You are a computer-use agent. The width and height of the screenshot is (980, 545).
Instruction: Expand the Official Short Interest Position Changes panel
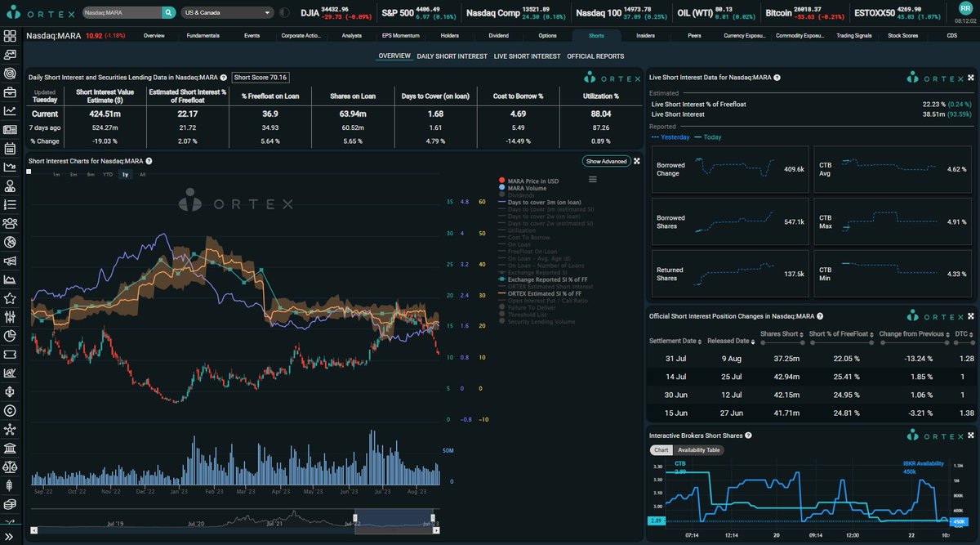pos(971,316)
